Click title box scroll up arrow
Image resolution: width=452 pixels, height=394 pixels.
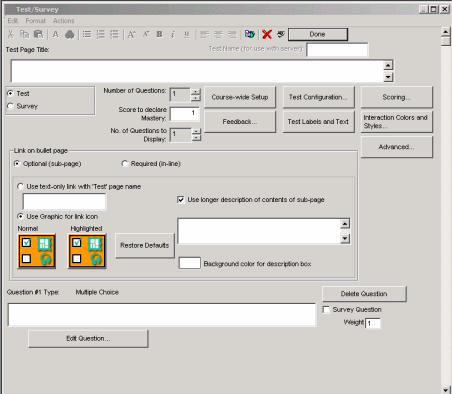click(x=388, y=65)
